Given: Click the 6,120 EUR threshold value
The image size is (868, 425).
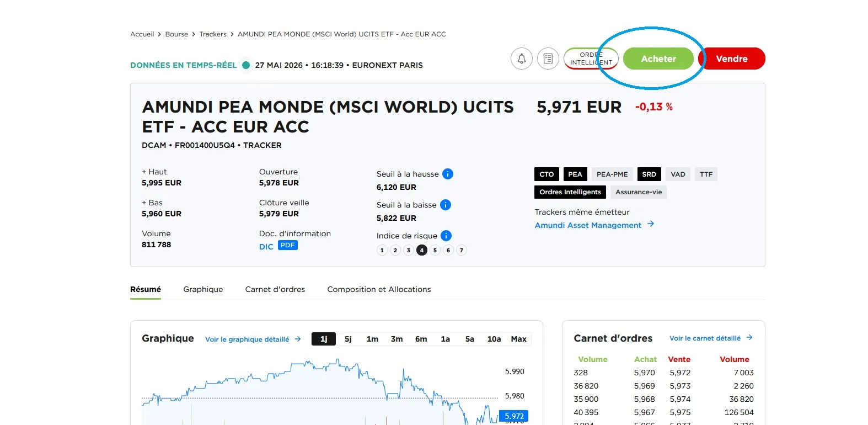Looking at the screenshot, I should (397, 187).
